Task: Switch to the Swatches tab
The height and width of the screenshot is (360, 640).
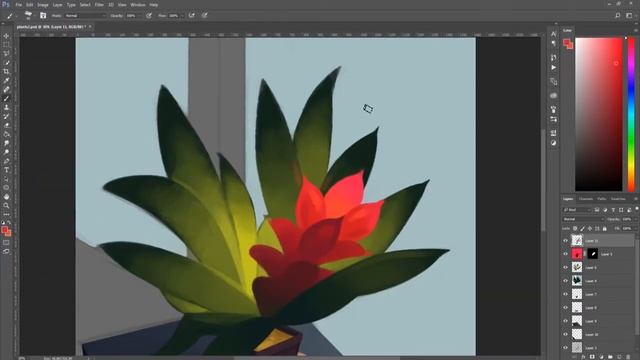Action: (x=618, y=199)
